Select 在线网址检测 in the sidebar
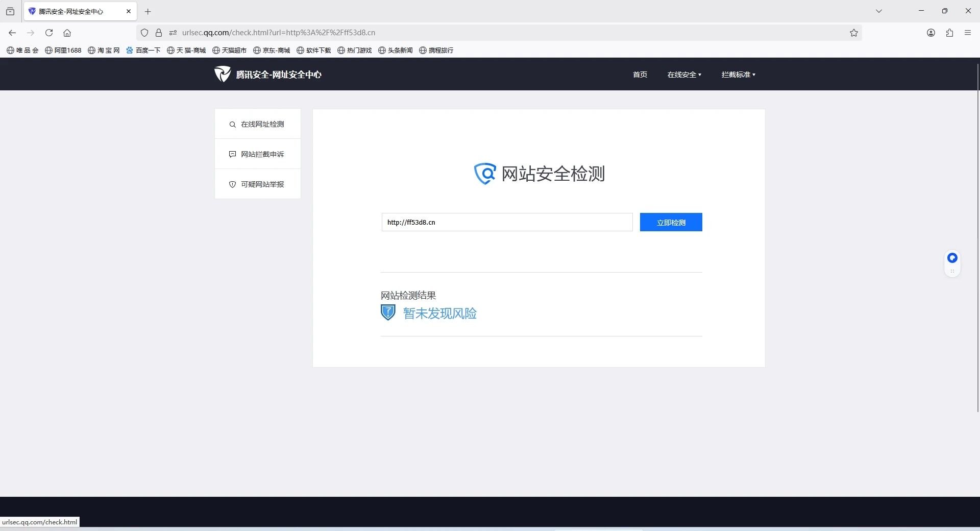 point(258,124)
